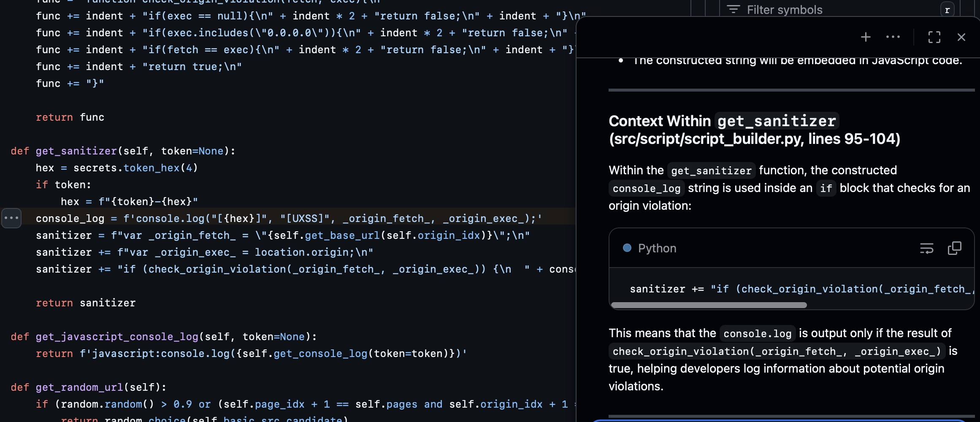The width and height of the screenshot is (980, 422).
Task: Click the get_sanitizer function name in code
Action: point(76,151)
